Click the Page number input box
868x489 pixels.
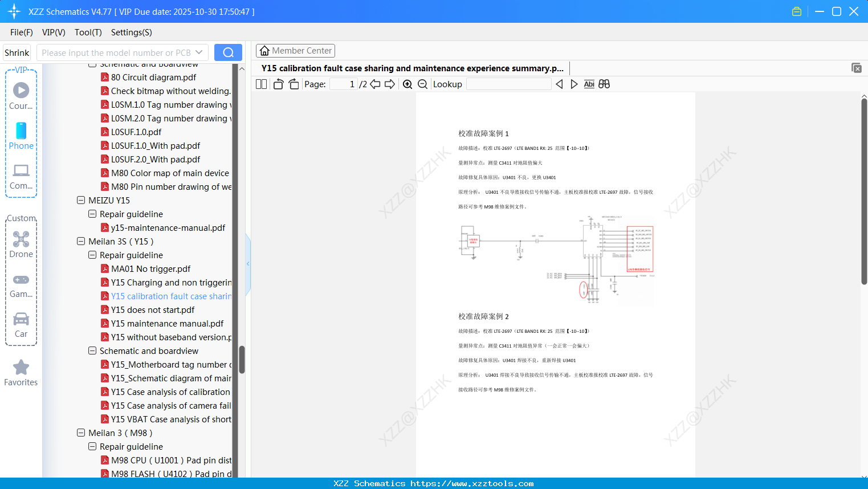coord(344,84)
